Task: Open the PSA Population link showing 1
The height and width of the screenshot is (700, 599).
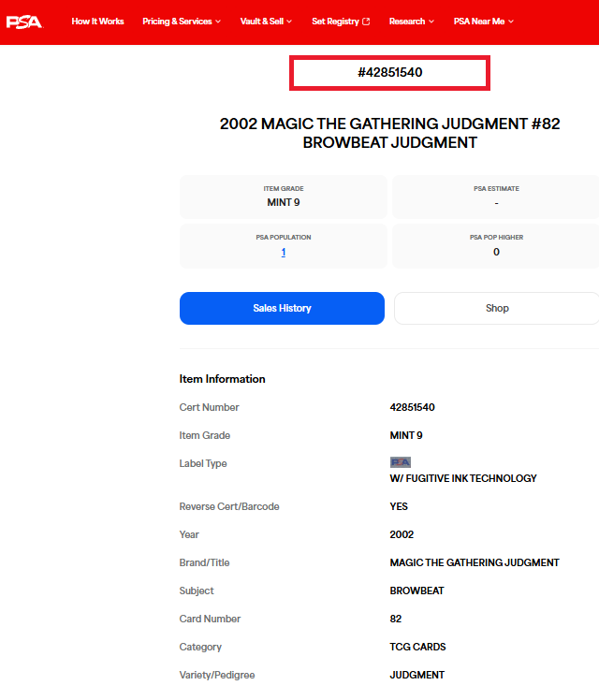Action: click(x=284, y=253)
